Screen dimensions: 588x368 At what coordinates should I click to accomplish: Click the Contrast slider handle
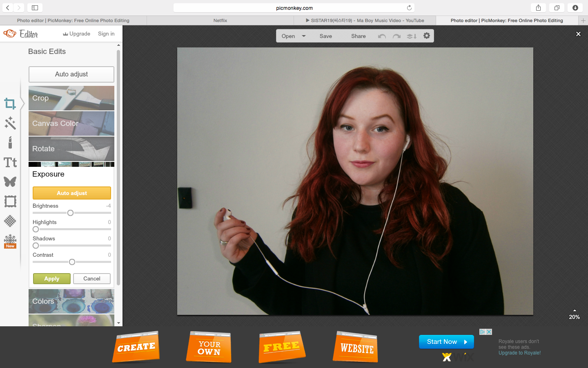72,262
